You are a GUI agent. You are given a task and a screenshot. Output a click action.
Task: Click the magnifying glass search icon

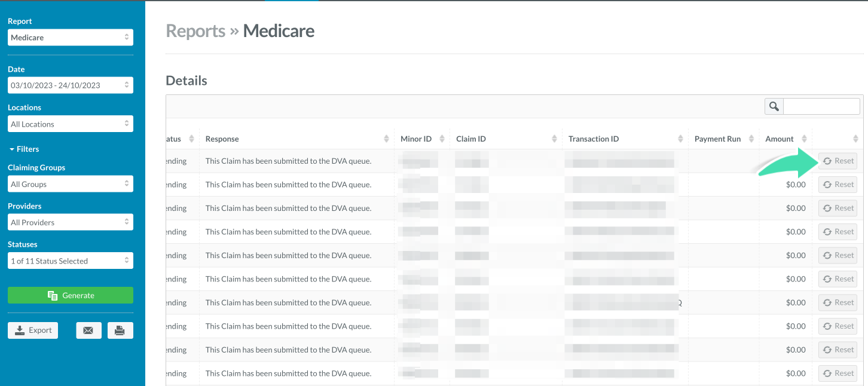[x=774, y=106]
